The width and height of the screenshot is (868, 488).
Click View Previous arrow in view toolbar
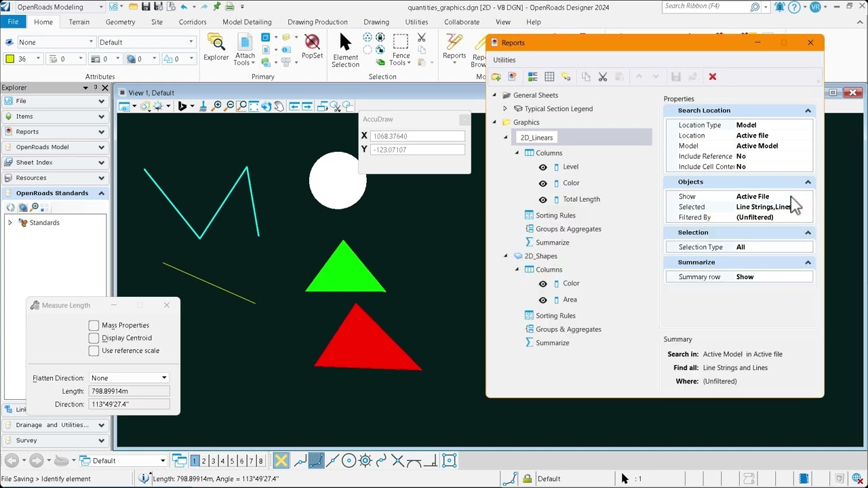[294, 106]
